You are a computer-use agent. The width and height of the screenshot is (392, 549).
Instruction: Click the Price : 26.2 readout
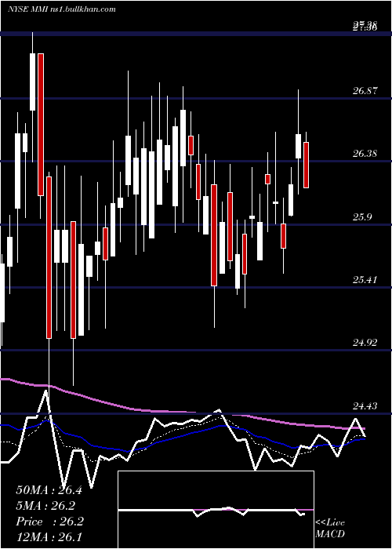tap(49, 522)
